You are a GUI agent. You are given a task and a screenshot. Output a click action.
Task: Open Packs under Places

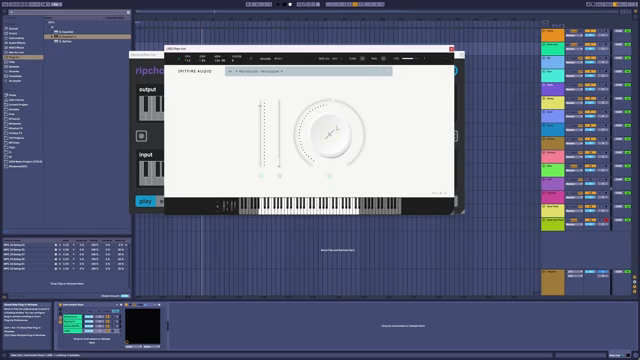pyautogui.click(x=12, y=95)
